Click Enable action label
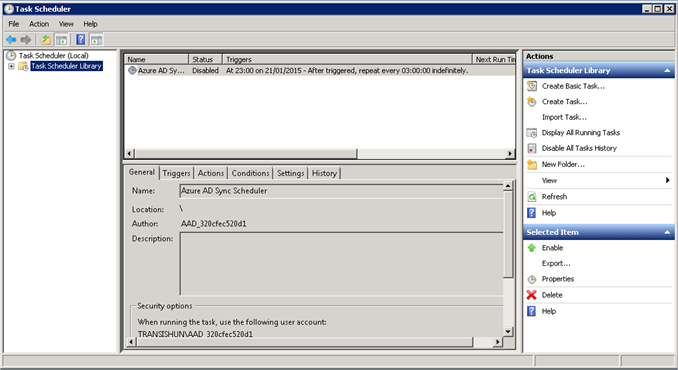 pyautogui.click(x=552, y=248)
